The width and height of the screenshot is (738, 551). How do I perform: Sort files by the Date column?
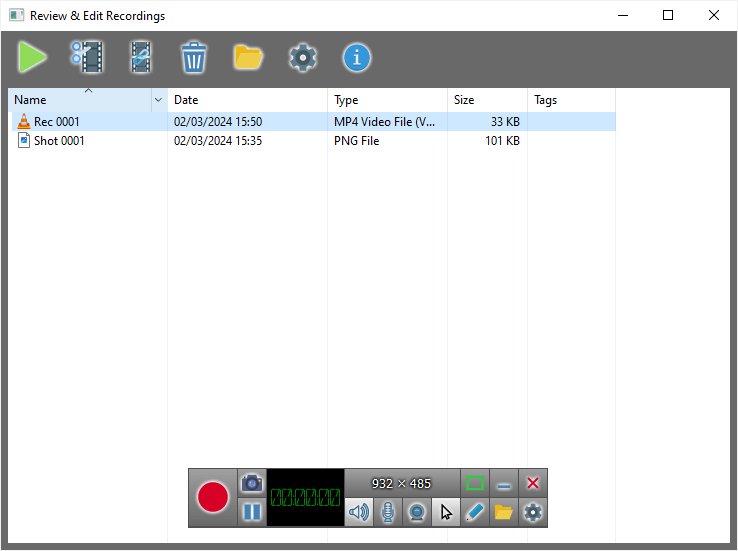coord(247,100)
